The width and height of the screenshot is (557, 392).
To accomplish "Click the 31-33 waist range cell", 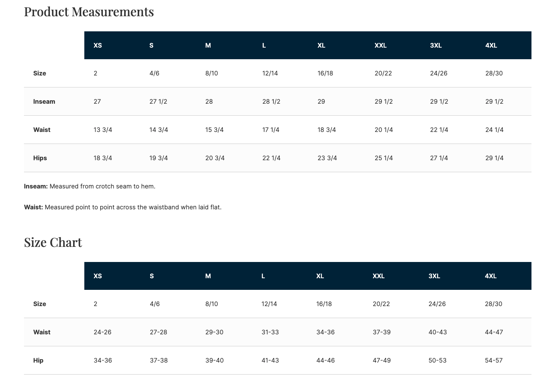I will (270, 332).
